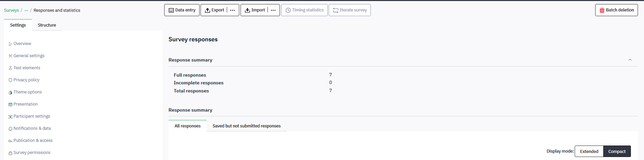The image size is (644, 160).
Task: Open the Export more-options dropdown
Action: pos(232,10)
